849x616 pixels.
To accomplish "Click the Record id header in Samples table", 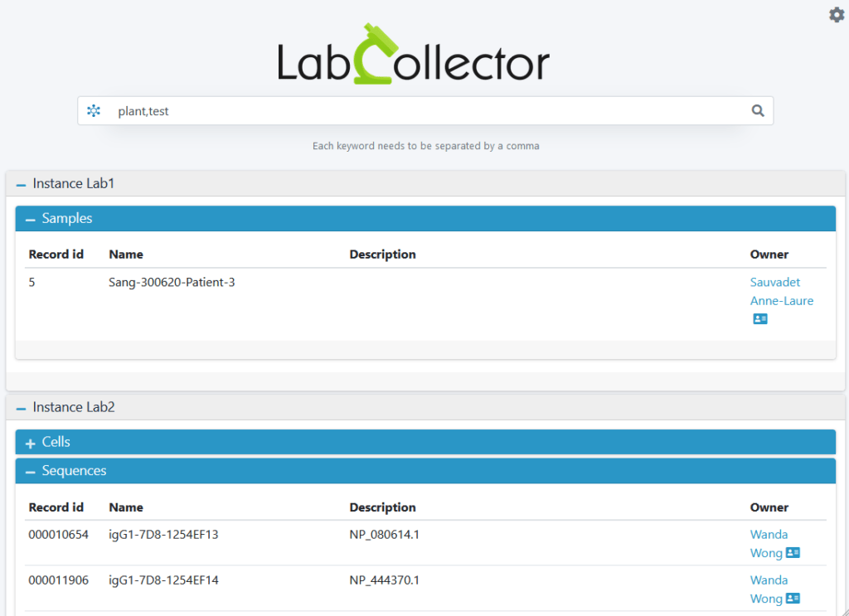I will coord(56,255).
